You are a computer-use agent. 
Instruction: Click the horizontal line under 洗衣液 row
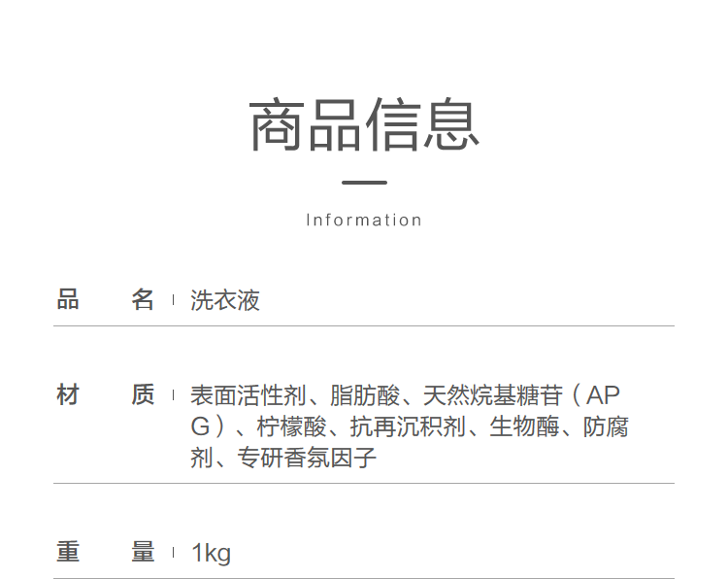coord(364,326)
